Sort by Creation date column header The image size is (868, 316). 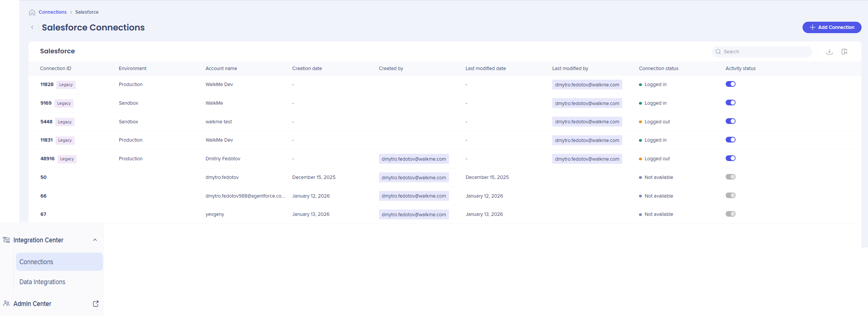(307, 69)
